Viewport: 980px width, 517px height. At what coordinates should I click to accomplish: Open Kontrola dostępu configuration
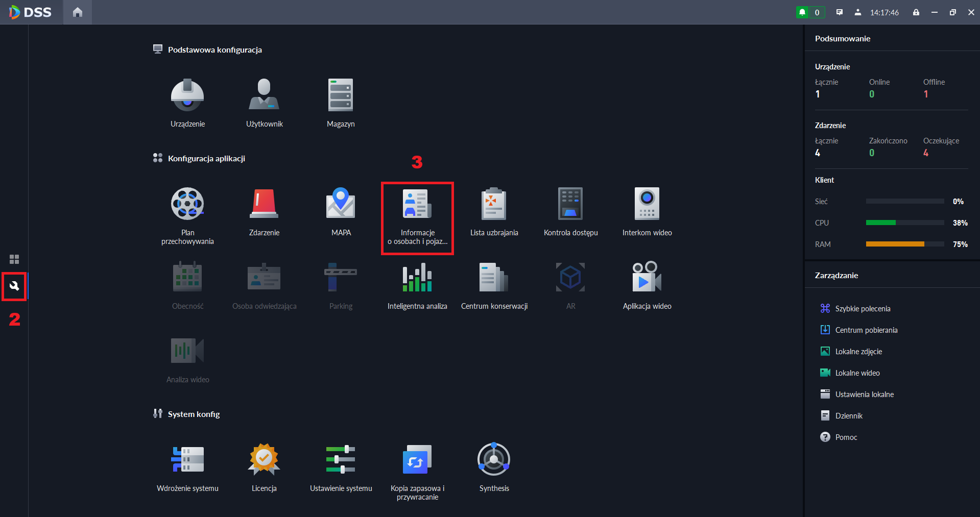tap(570, 211)
